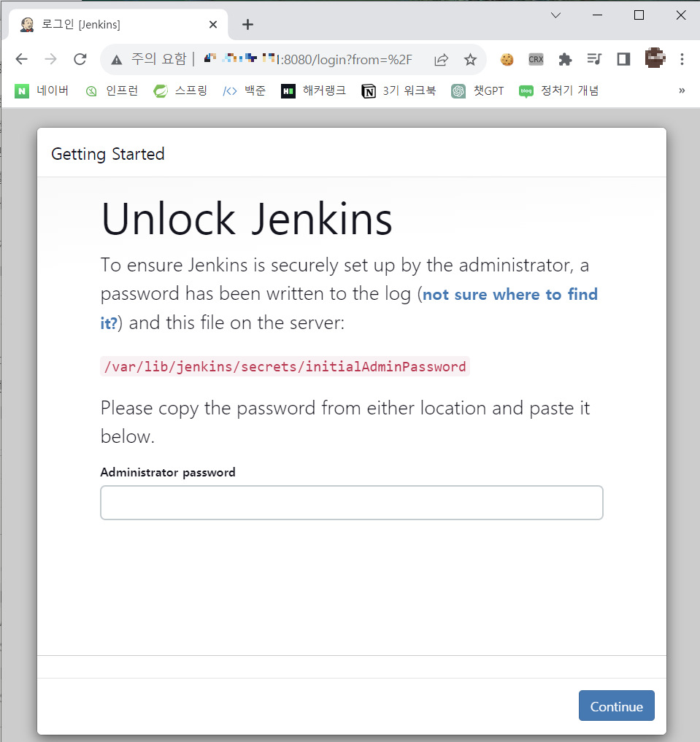Focus the Administrator password field

click(352, 503)
